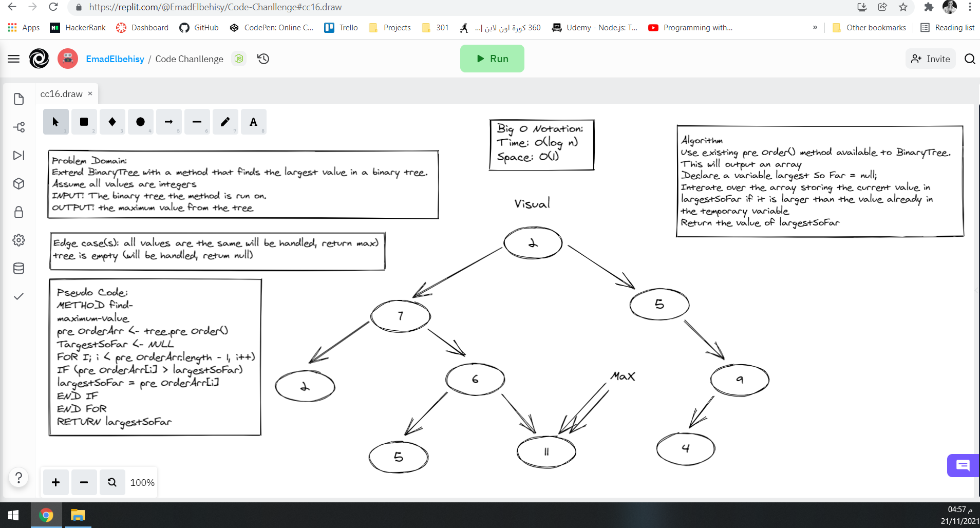
Task: Open the Settings gear panel
Action: 19,240
